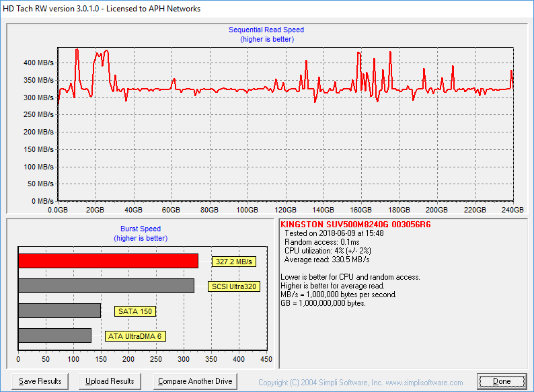Screen dimensions: 534x392
Task: Click the Sequential Read Speed chart title
Action: [266, 30]
